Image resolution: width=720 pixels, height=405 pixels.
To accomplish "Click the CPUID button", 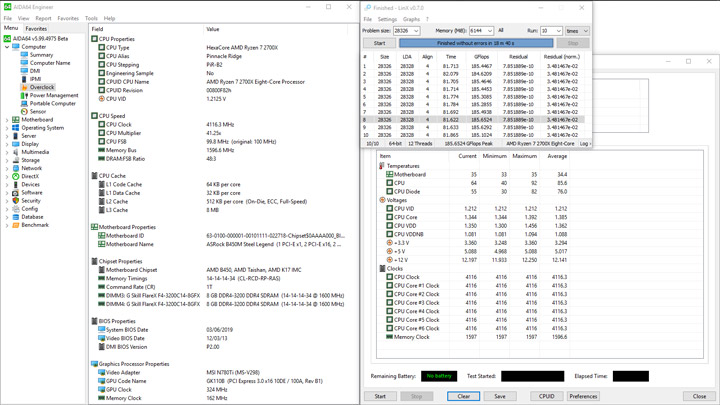I will point(546,396).
